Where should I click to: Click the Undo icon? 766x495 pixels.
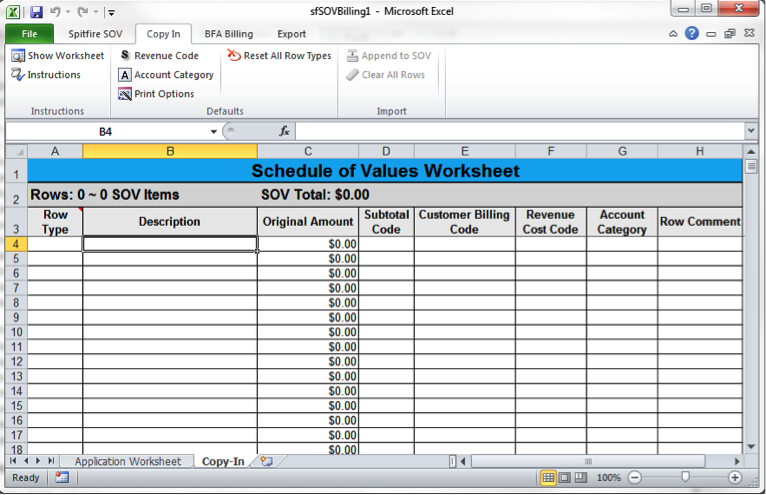pos(55,11)
